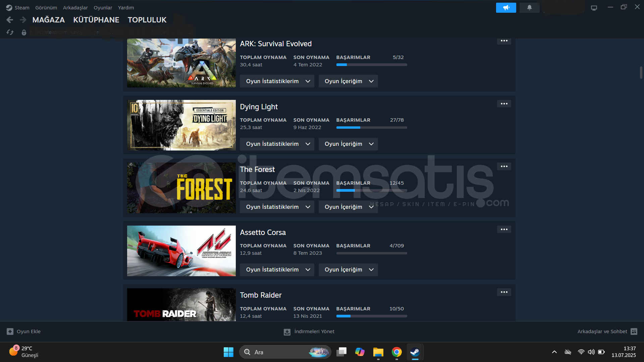Viewport: 644px width, 362px height.
Task: Click the download icon beside İndirmeleri Yönet
Action: [x=287, y=332]
